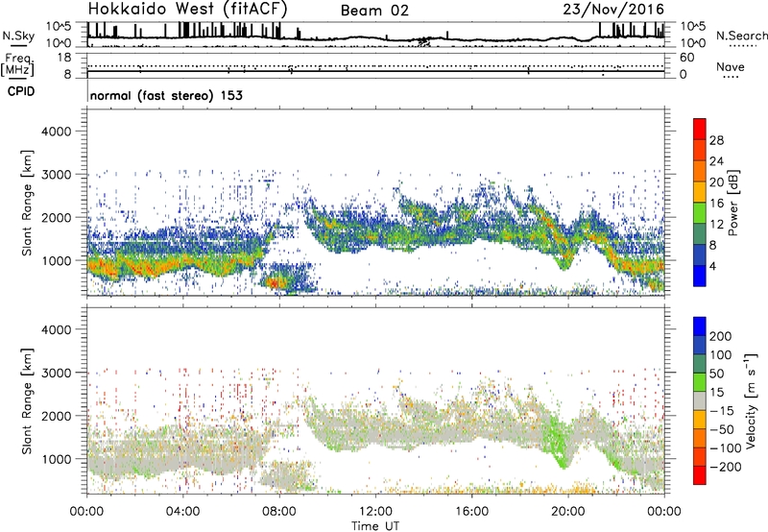The image size is (768, 532).
Task: Click the '18' frequency axis tick label
Action: (x=64, y=58)
